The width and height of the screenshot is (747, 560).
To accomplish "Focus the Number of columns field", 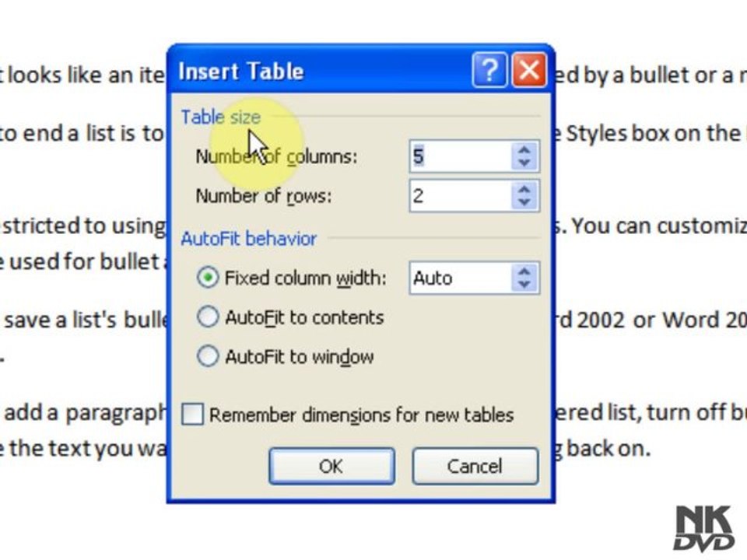I will 461,156.
